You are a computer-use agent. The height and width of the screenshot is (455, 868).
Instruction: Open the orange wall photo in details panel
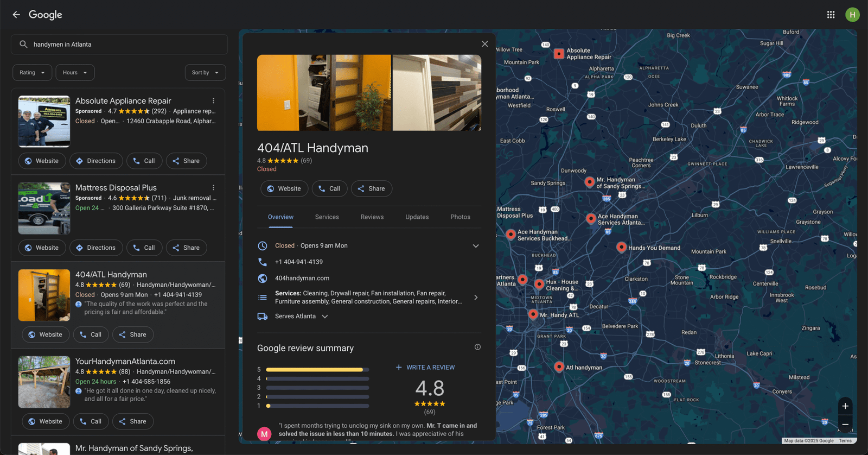tap(324, 92)
